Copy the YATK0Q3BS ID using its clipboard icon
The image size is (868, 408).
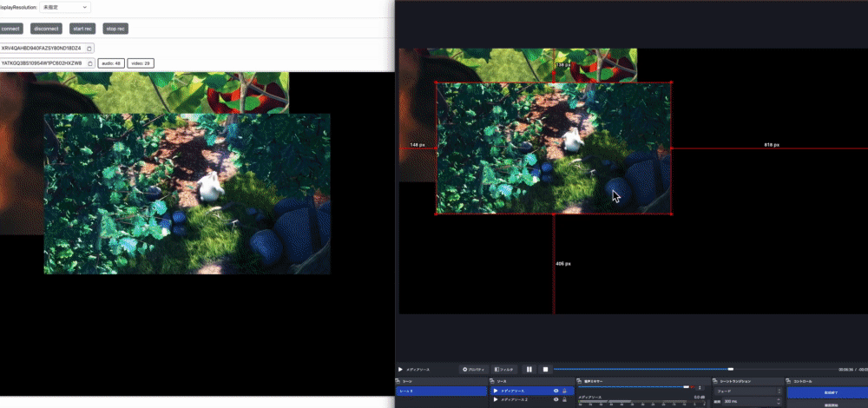[x=89, y=63]
